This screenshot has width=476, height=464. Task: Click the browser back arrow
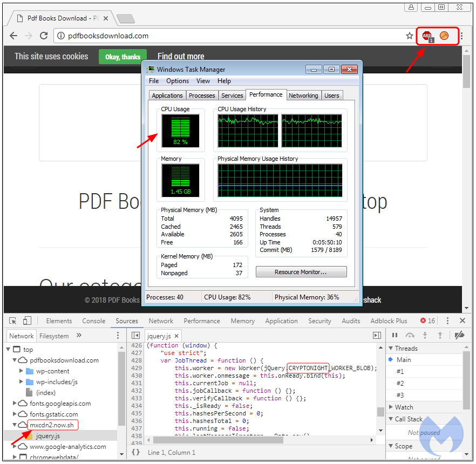coord(13,36)
